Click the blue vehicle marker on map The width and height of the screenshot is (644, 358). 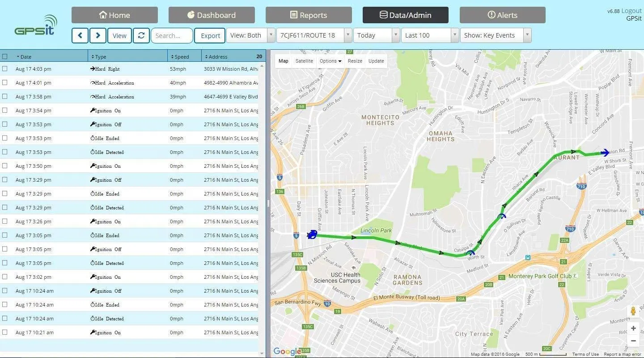313,234
